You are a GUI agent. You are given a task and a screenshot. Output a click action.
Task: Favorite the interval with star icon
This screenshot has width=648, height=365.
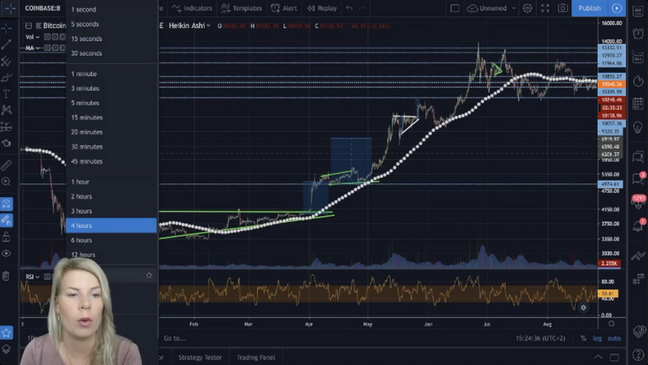click(149, 275)
